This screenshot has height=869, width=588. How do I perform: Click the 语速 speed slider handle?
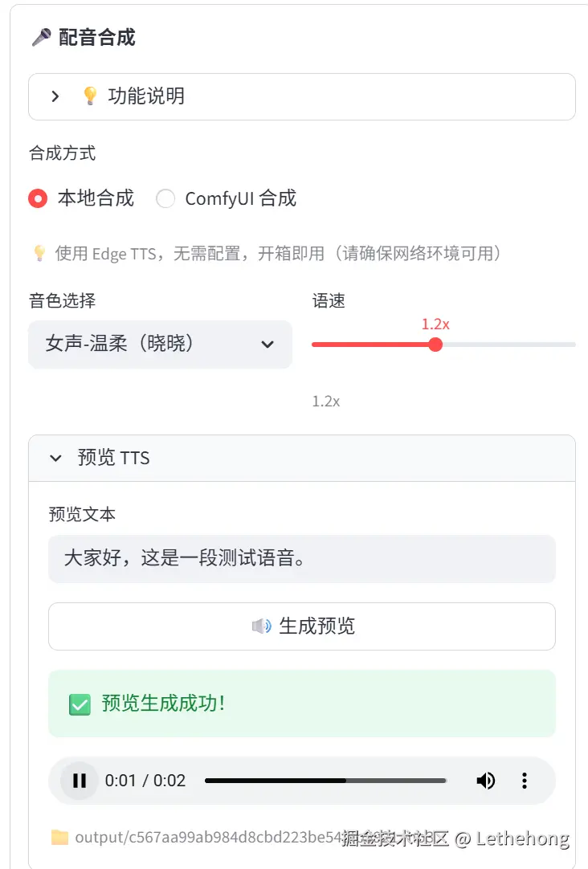pyautogui.click(x=435, y=345)
